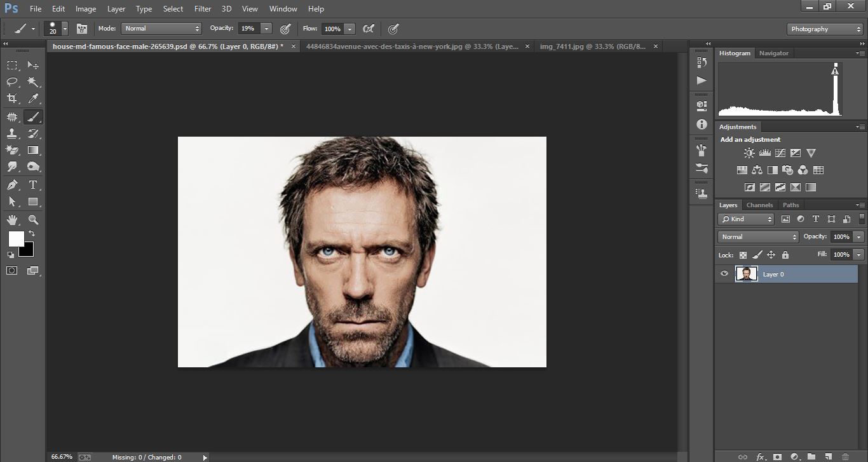This screenshot has width=868, height=462.
Task: Switch to the Channels tab
Action: point(759,205)
